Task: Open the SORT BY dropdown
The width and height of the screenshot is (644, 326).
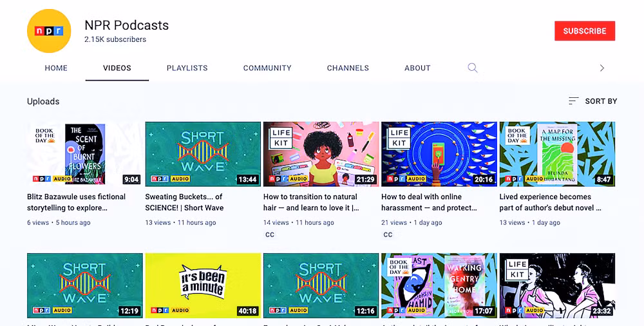Action: point(592,101)
